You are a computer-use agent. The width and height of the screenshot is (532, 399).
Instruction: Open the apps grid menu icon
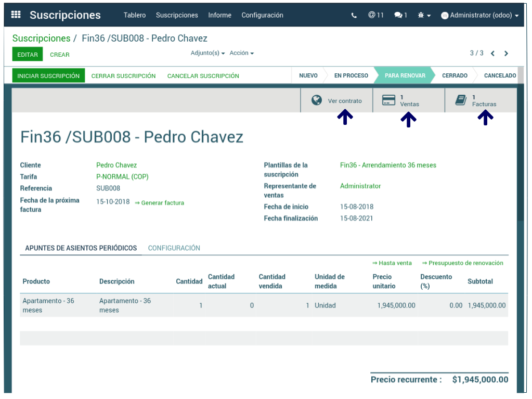16,15
